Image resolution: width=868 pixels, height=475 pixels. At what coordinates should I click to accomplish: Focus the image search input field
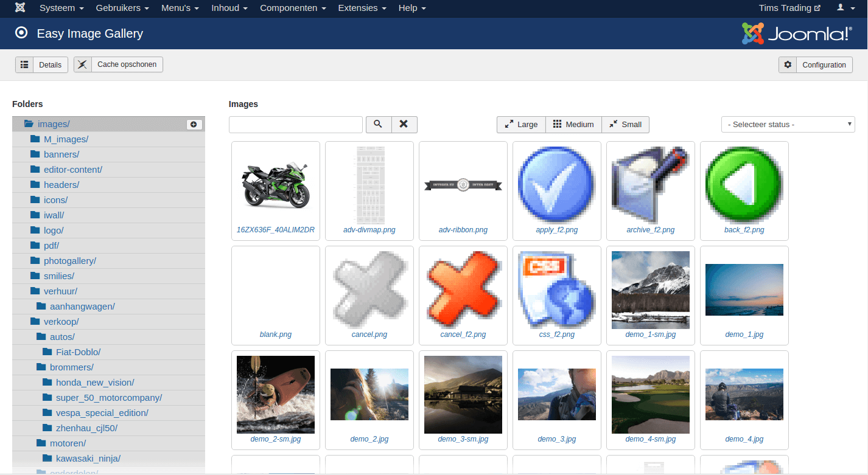(x=296, y=125)
